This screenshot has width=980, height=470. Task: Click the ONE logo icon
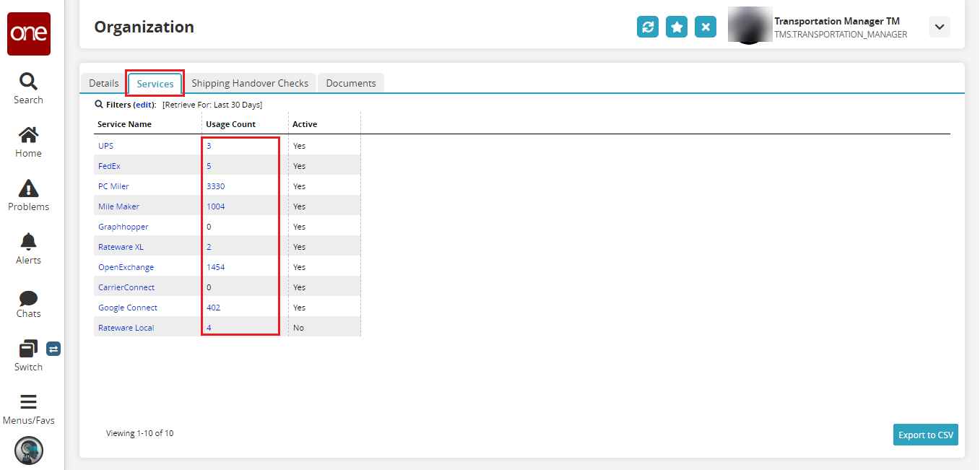point(29,34)
